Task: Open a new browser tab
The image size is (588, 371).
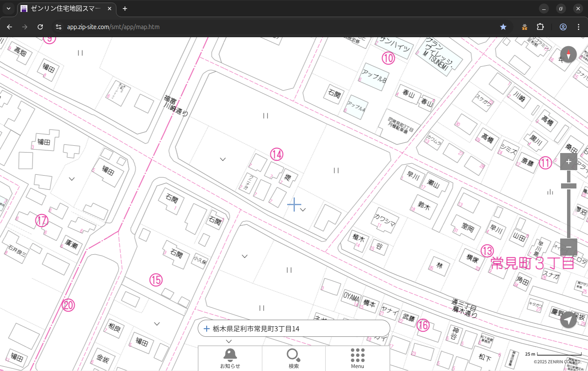Action: click(x=125, y=9)
